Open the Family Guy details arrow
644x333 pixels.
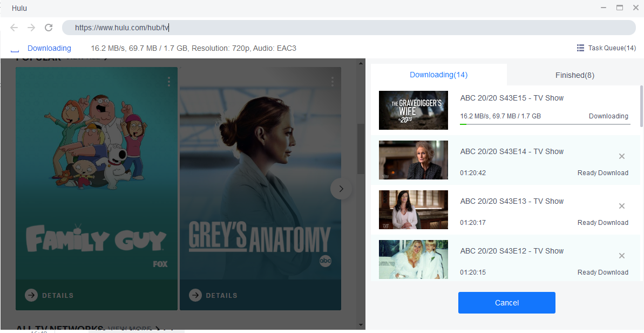[31, 295]
